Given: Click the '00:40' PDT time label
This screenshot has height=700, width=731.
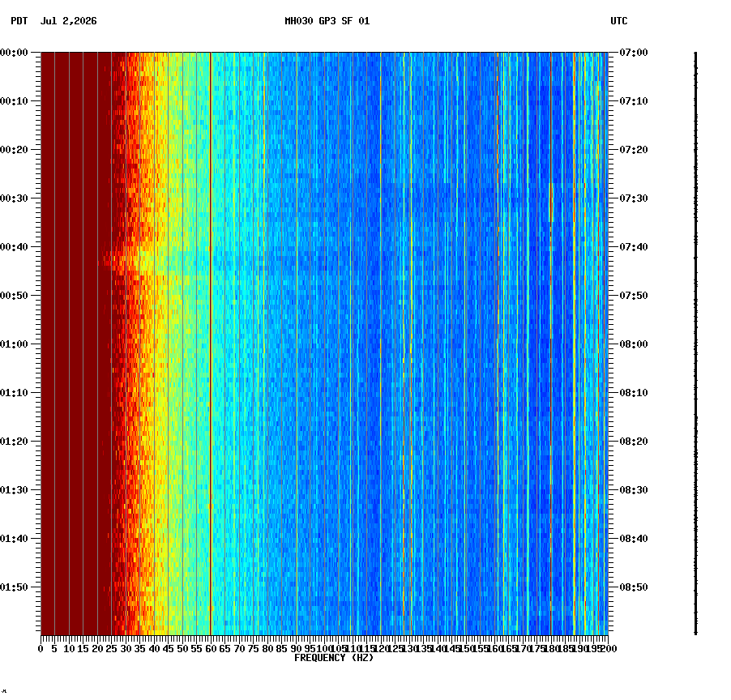Looking at the screenshot, I should (14, 247).
